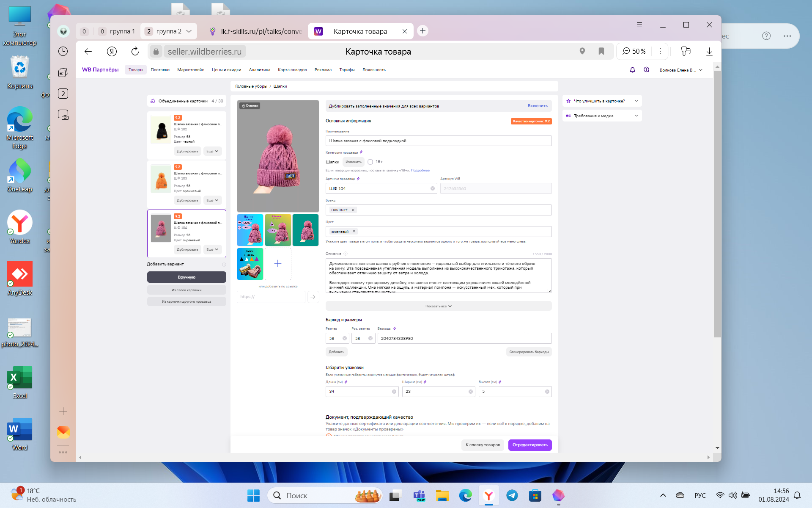Screen dimensions: 812x508
Task: Clear the ШФ 104 seller article field
Action: [432, 188]
